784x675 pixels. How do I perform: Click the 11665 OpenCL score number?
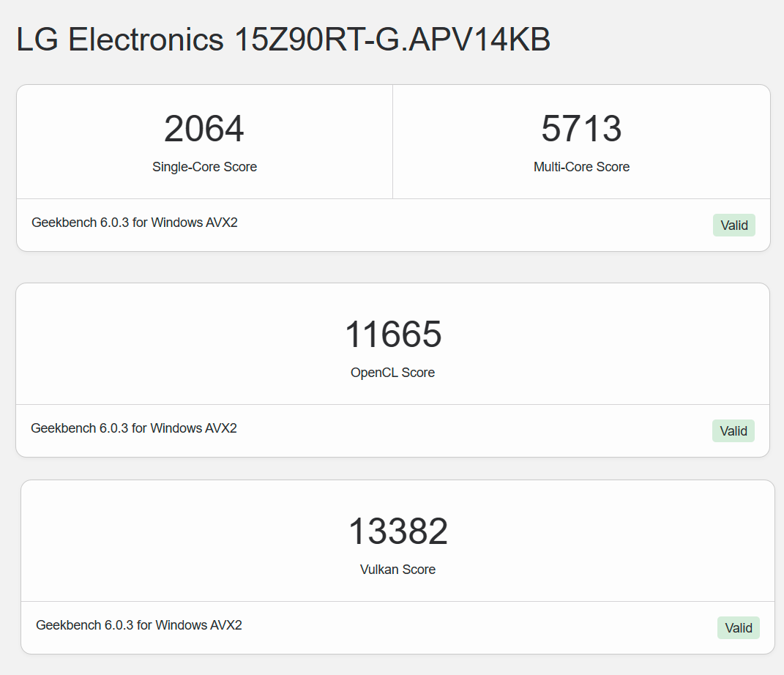click(392, 335)
